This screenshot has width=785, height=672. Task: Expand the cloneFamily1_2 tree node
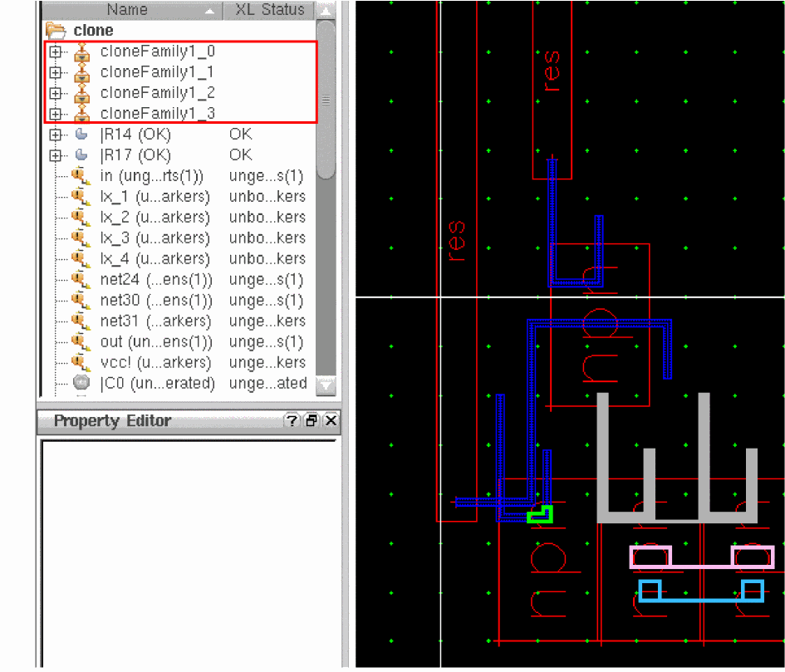(x=56, y=93)
